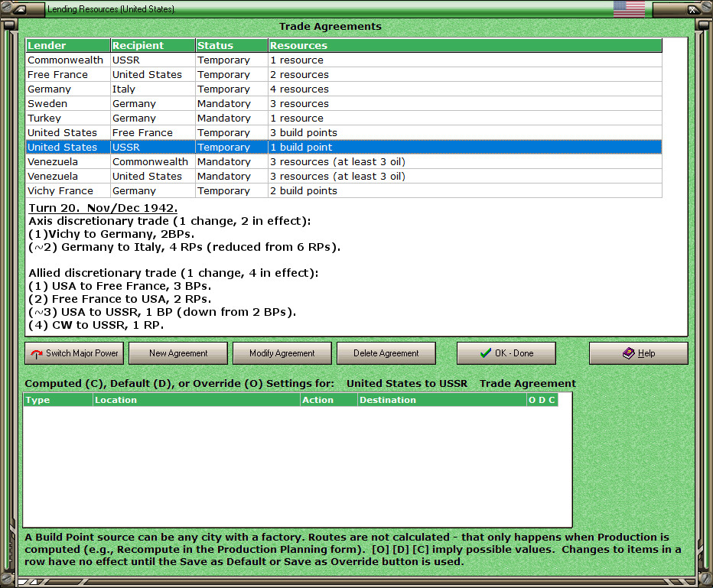Select the Turkey lender row

coord(343,119)
